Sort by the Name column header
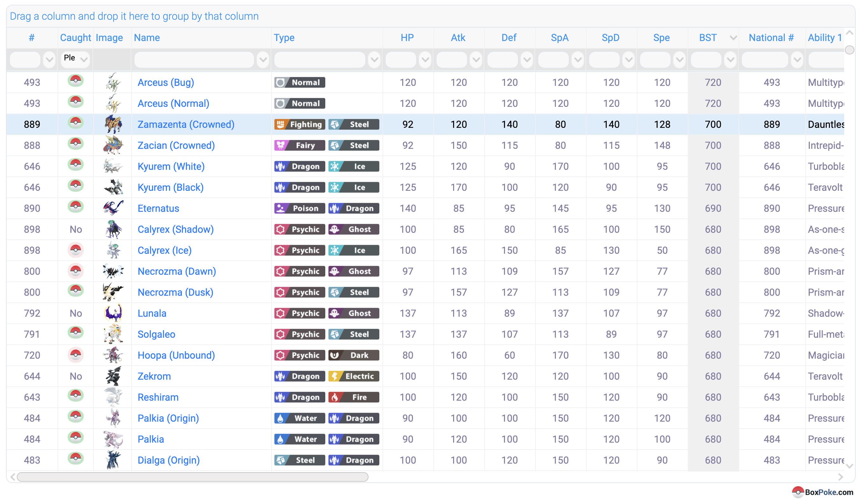 (147, 38)
